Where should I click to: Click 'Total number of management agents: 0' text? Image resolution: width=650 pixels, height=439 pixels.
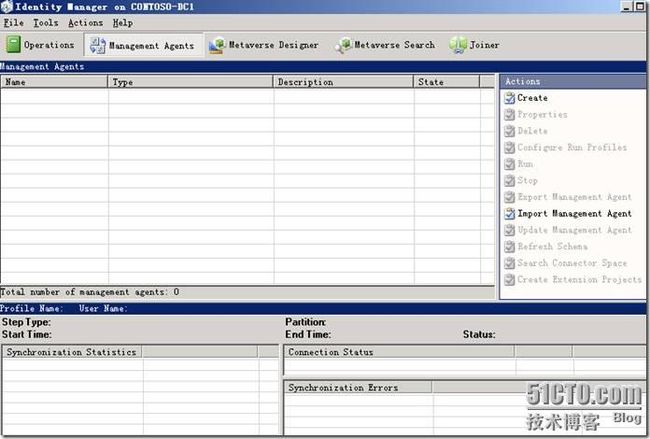(90, 292)
